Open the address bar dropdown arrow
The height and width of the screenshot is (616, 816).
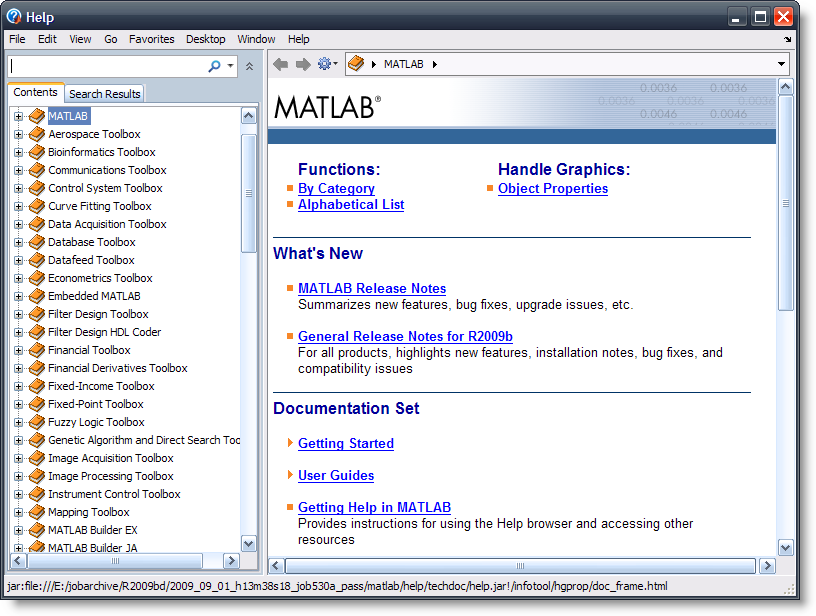(781, 64)
